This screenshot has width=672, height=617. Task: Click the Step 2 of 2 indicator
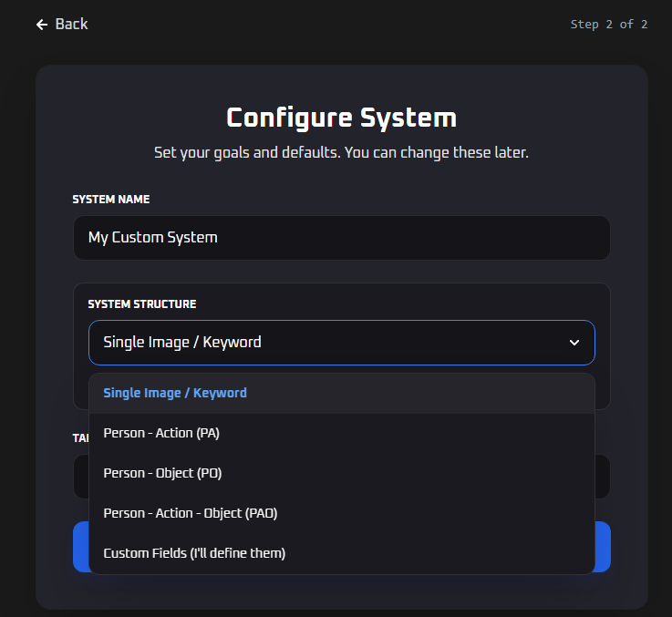point(608,25)
